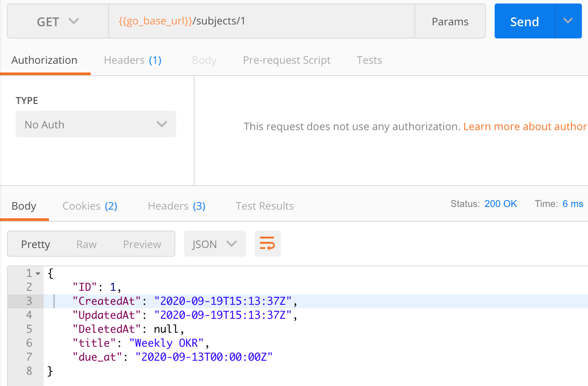Open the Send options dropdown arrow

coord(568,21)
